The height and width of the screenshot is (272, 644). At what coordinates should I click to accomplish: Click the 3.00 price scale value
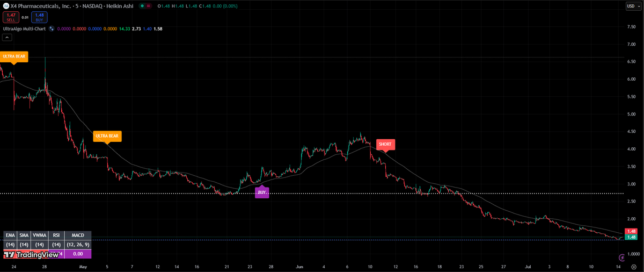[x=631, y=184]
